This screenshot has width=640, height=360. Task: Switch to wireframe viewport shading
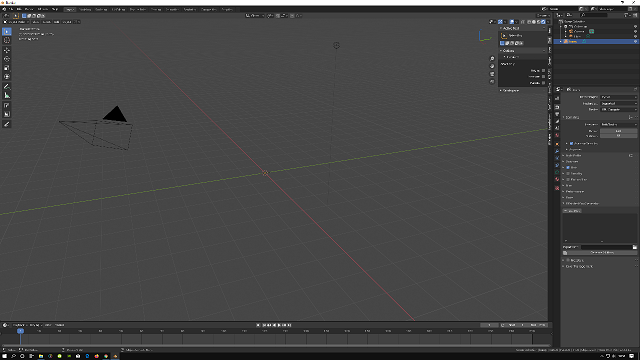(529, 22)
